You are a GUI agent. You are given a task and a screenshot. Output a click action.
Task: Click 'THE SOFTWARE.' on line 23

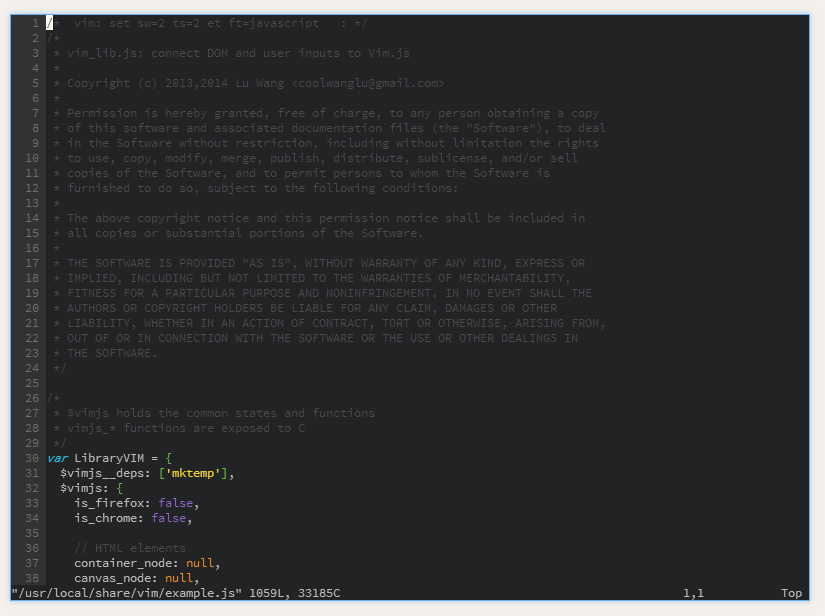tap(112, 353)
